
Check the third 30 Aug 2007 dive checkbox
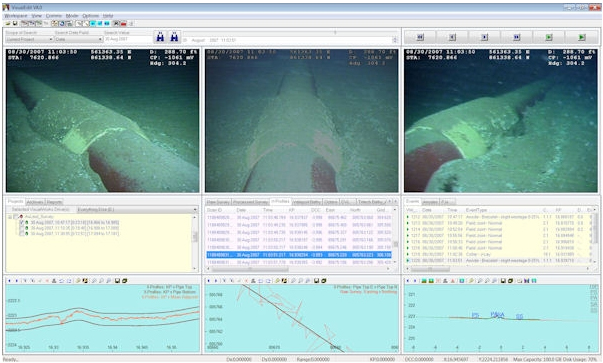click(x=22, y=233)
